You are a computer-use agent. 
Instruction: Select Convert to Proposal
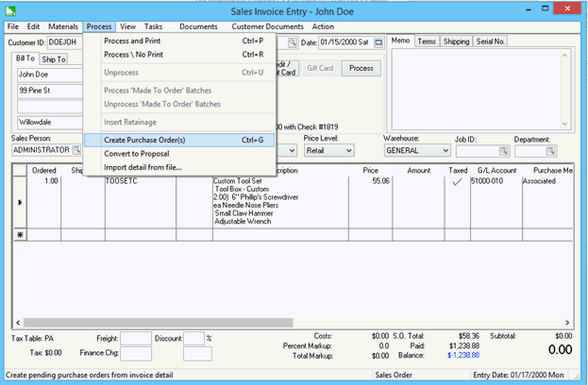pos(179,154)
